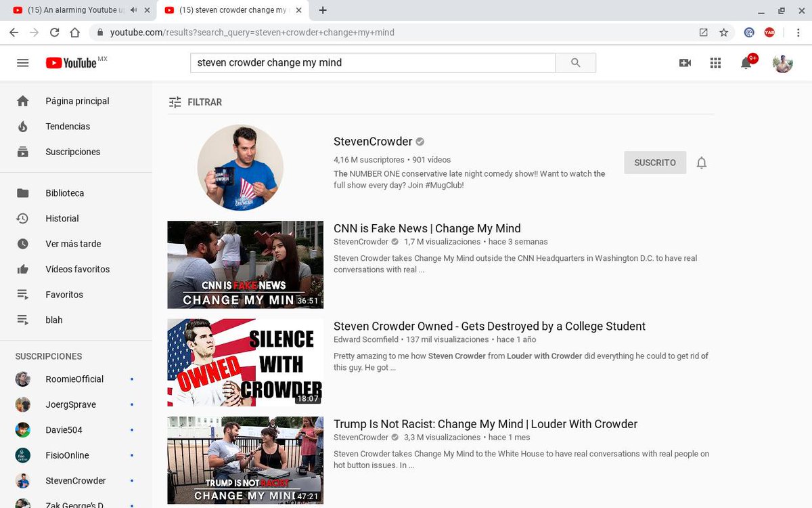Open the Favoritos playlist

pyautogui.click(x=76, y=295)
